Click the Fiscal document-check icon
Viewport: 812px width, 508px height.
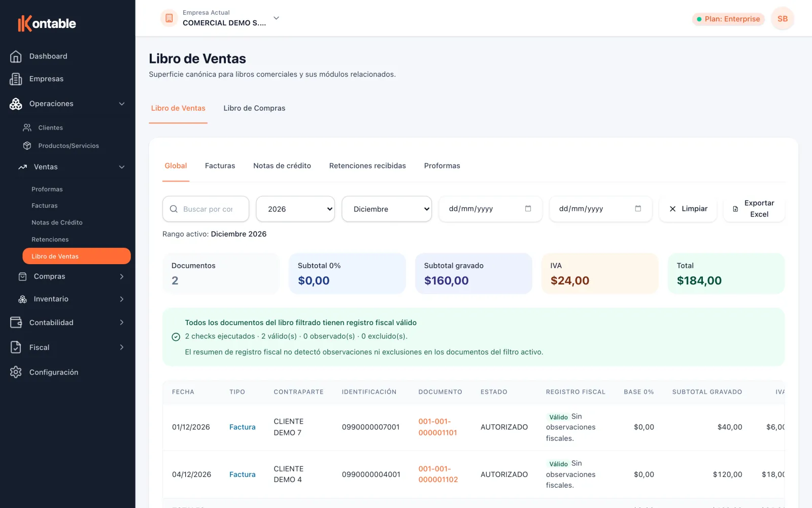[16, 347]
